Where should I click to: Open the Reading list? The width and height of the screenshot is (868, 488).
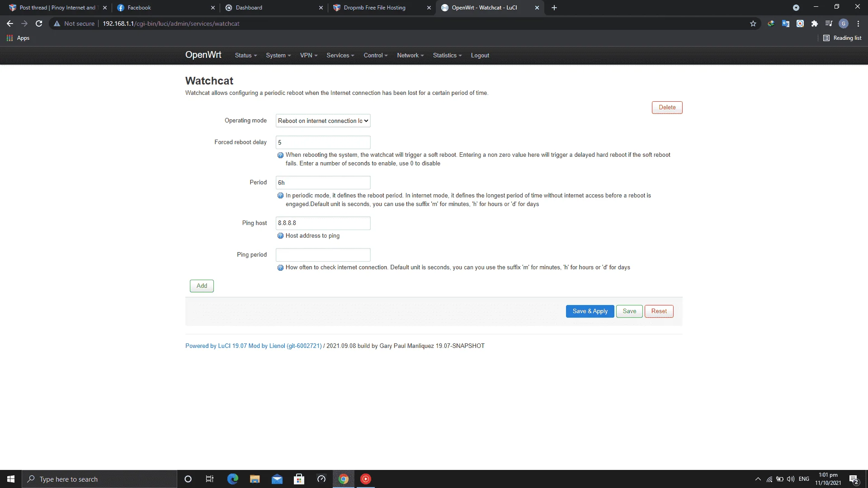point(842,38)
